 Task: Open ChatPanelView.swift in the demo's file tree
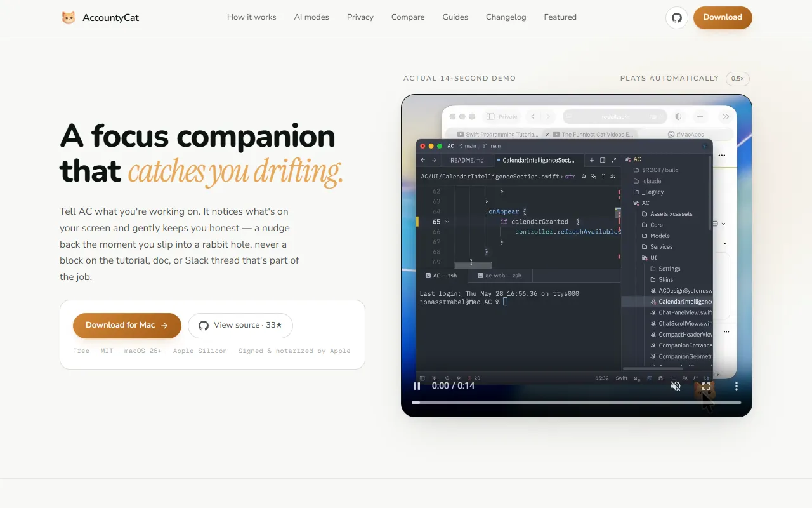coord(681,312)
